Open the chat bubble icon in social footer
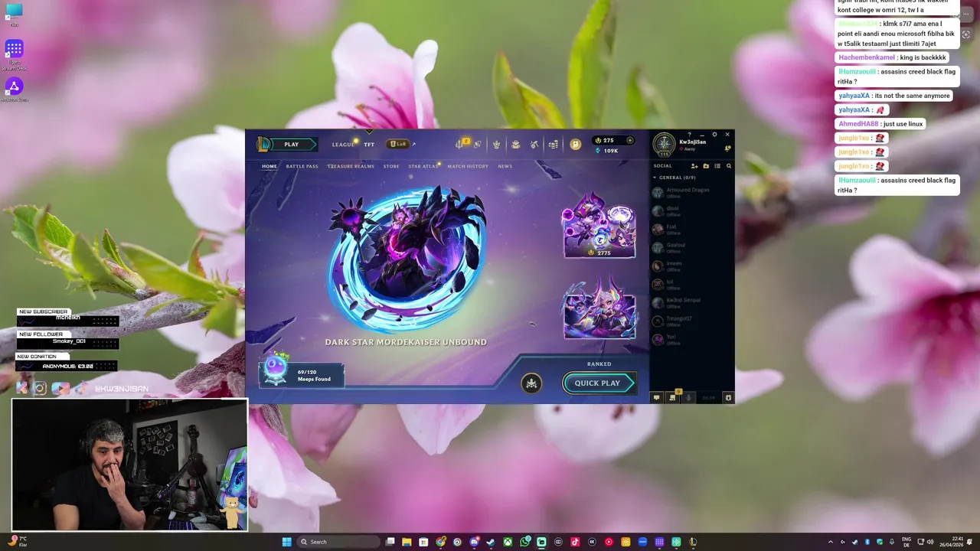The width and height of the screenshot is (980, 551). tap(656, 397)
